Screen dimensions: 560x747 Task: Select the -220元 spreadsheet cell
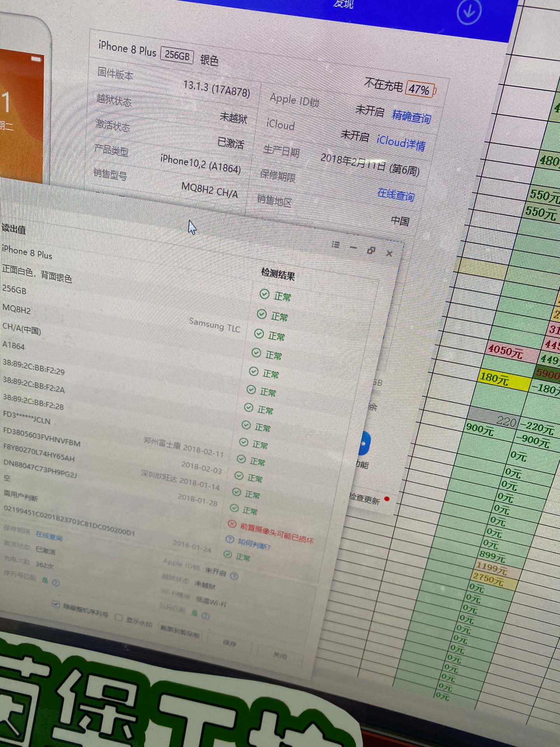(x=538, y=428)
